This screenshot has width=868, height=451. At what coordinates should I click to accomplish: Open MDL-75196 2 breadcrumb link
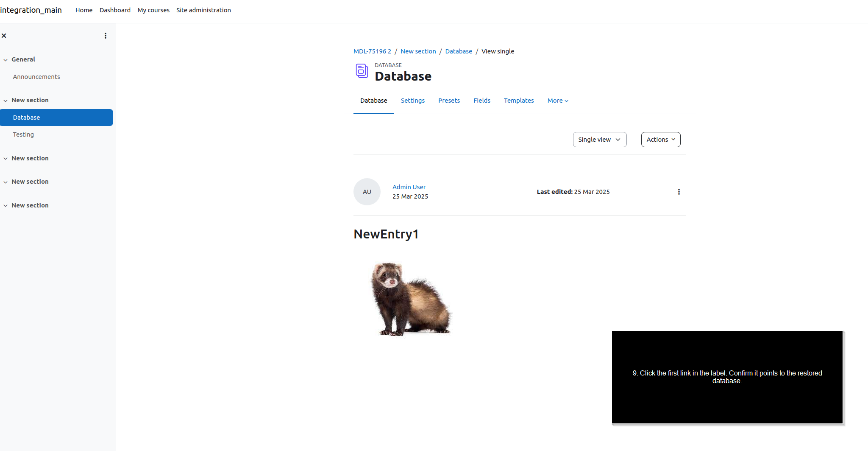372,51
